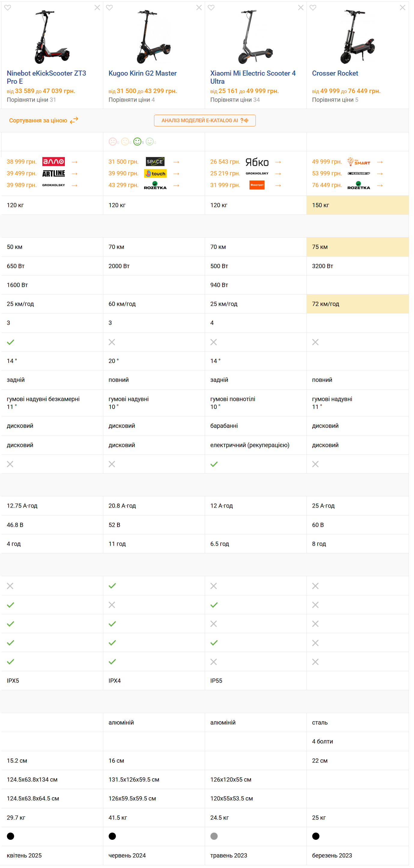The width and height of the screenshot is (414, 868).
Task: Open Crosser Rocket scooter image
Action: tap(357, 37)
